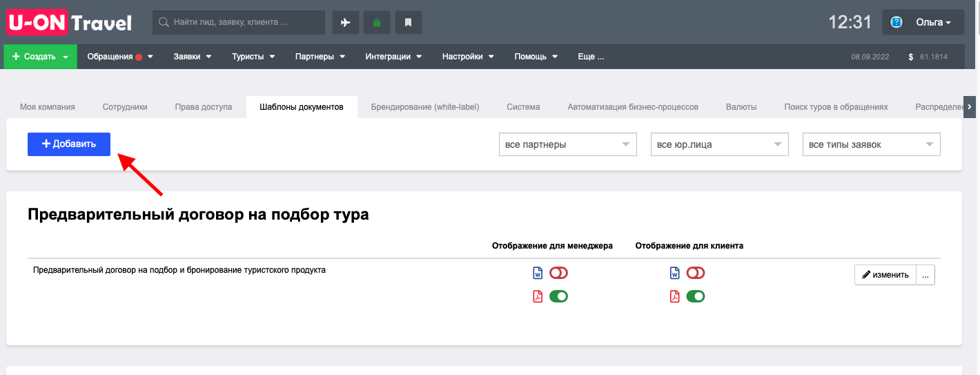Open manager PDF document icon

pos(538,296)
